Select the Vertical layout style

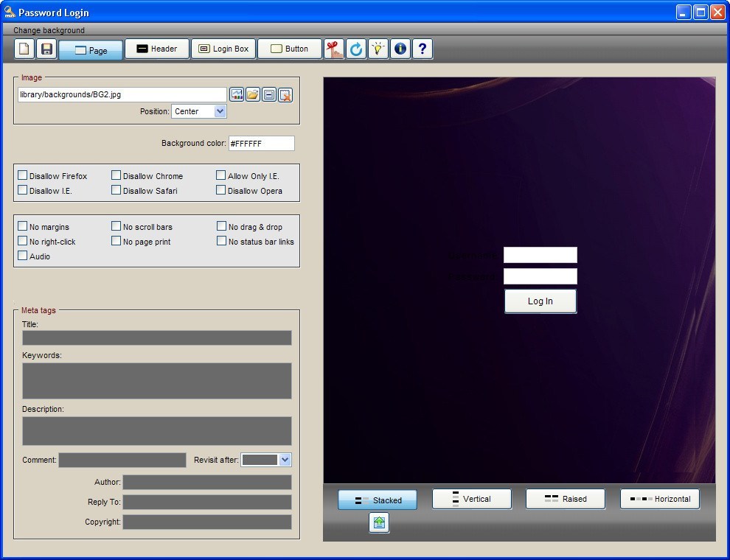click(471, 499)
